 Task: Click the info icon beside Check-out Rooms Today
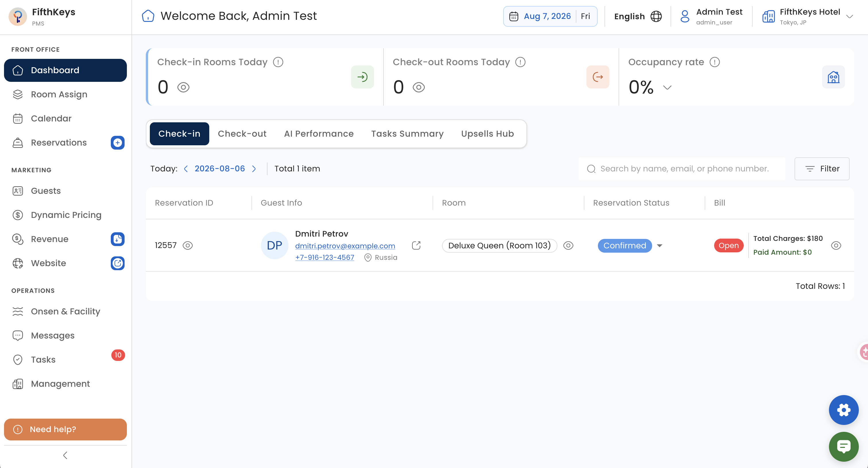coord(520,62)
